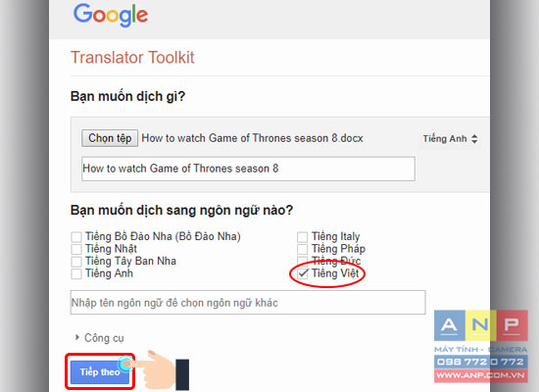Click the ANP watermark logo
The image size is (539, 392).
(x=481, y=346)
